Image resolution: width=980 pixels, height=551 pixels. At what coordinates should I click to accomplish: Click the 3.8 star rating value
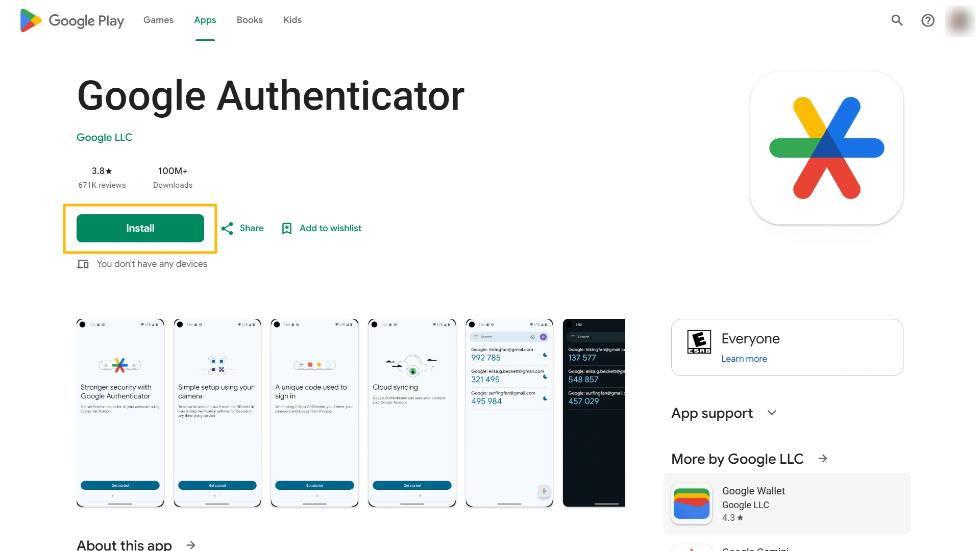(102, 171)
